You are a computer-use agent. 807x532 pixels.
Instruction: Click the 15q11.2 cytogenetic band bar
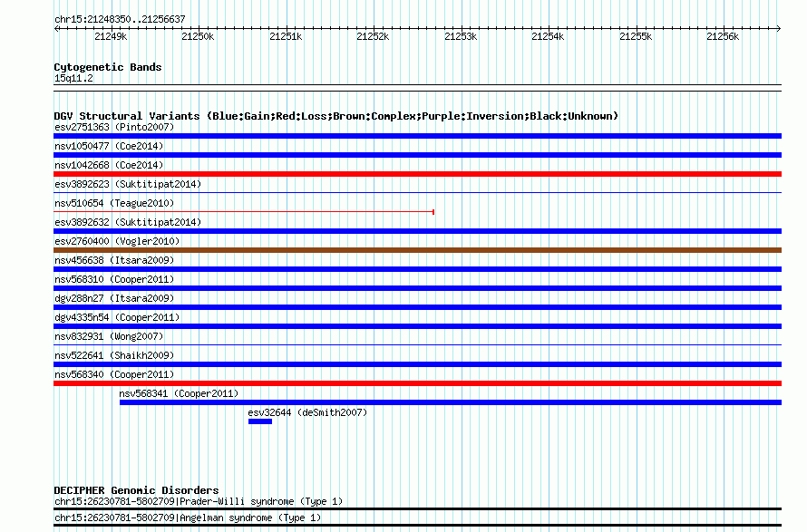(x=417, y=88)
